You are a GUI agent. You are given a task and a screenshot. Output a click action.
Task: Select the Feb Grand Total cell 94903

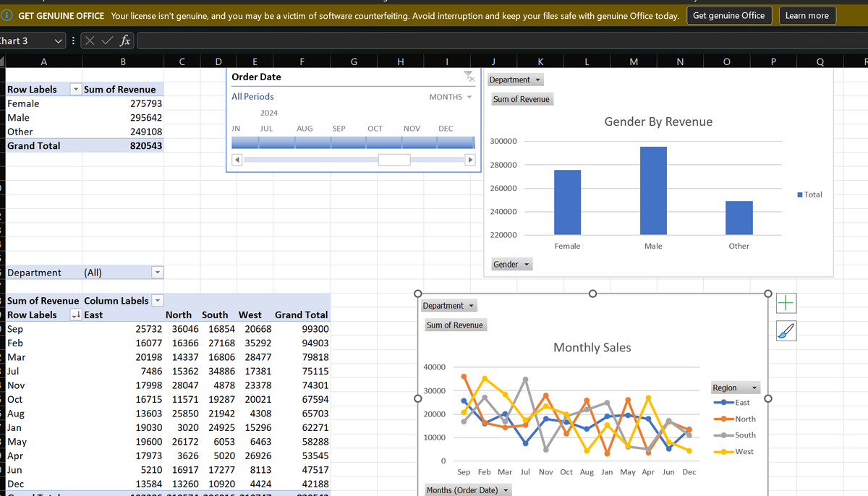pyautogui.click(x=302, y=343)
